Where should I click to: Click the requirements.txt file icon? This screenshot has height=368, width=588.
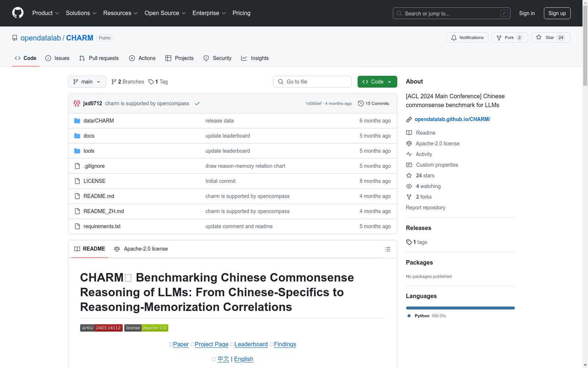tap(77, 226)
